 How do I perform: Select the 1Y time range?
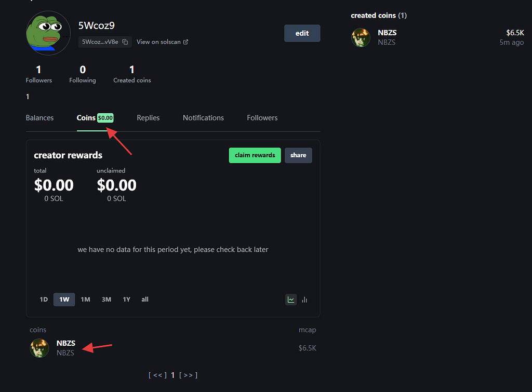tap(126, 300)
